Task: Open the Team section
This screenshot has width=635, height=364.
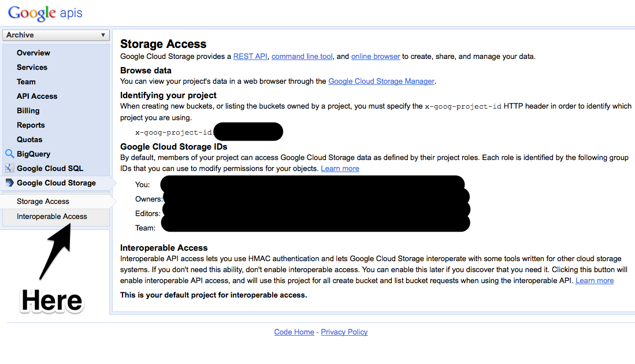Action: point(26,82)
